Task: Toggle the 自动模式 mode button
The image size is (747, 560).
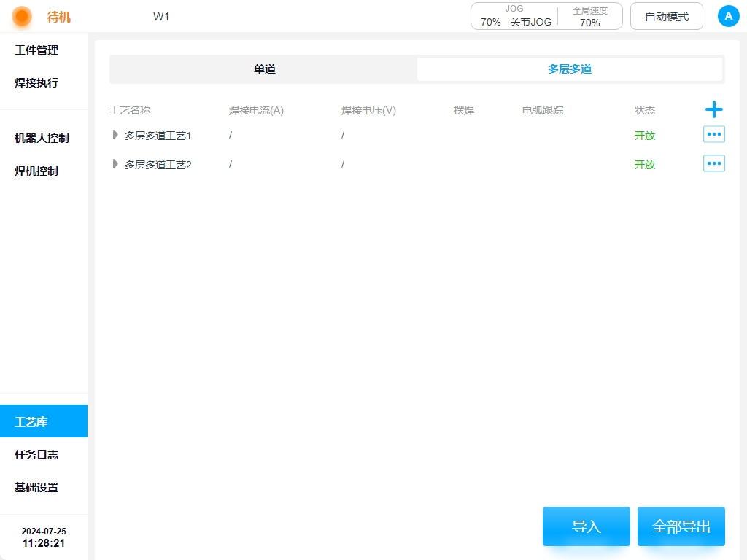Action: coord(666,16)
